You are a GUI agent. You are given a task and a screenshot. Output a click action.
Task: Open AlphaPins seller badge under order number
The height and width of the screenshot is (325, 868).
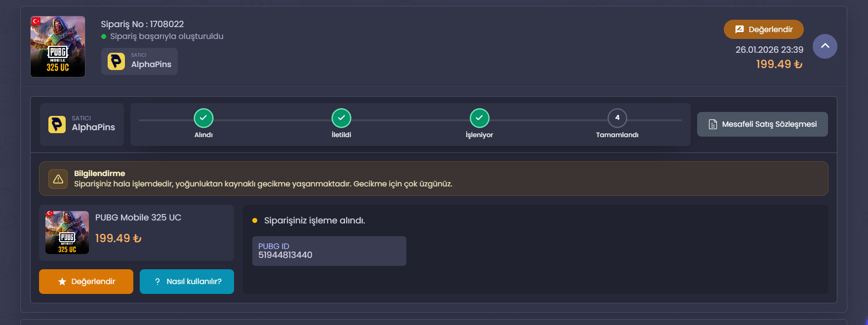[x=139, y=61]
